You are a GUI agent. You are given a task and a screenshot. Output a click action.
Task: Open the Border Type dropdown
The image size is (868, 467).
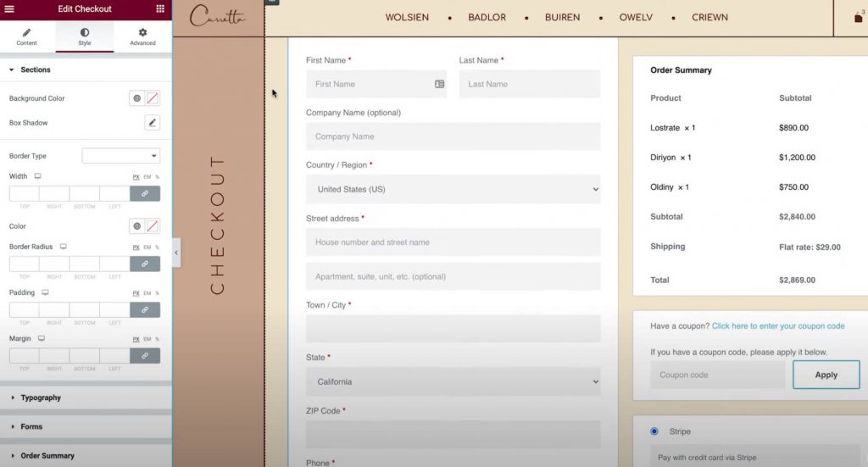click(x=120, y=156)
